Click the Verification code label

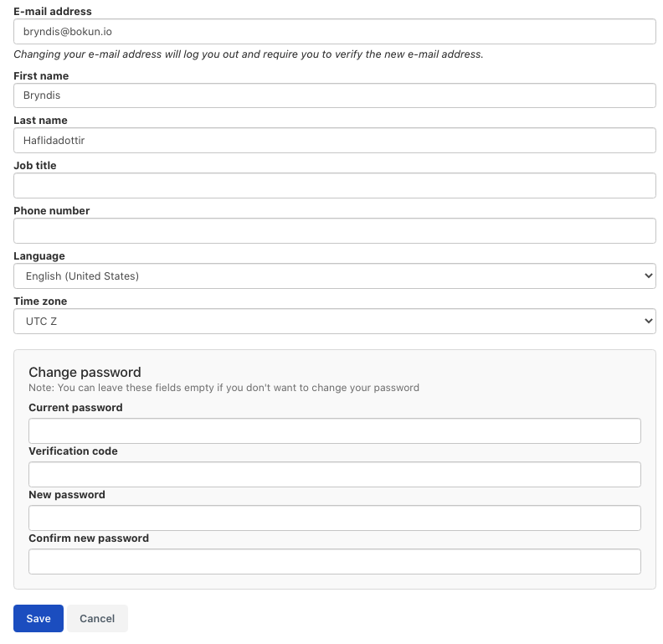[x=73, y=451]
